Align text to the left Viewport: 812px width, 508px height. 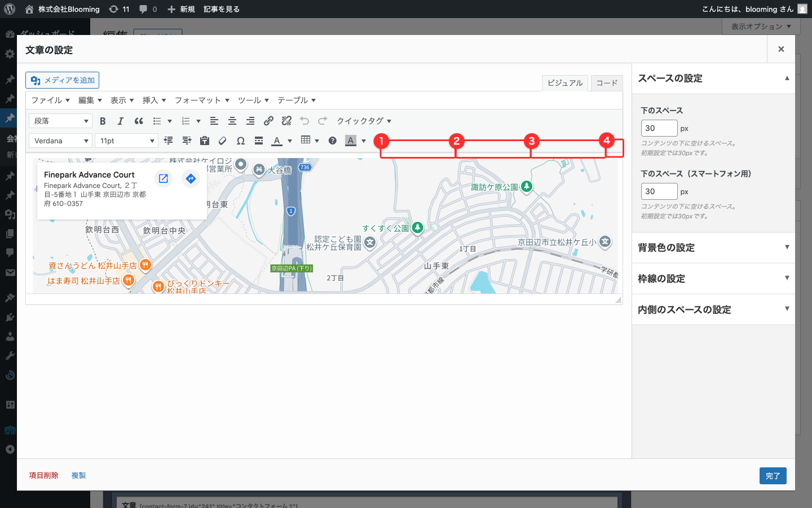[214, 121]
